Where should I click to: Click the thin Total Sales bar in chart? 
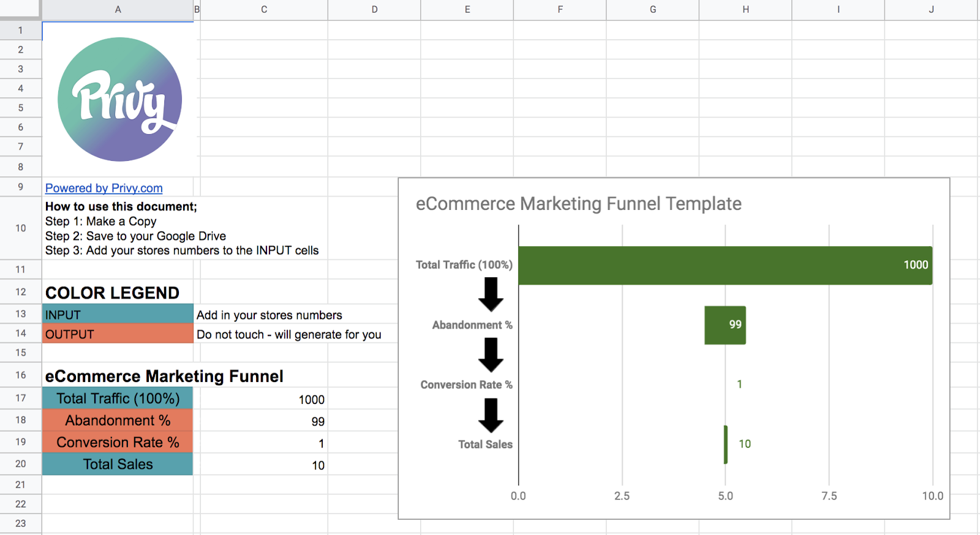click(x=726, y=444)
